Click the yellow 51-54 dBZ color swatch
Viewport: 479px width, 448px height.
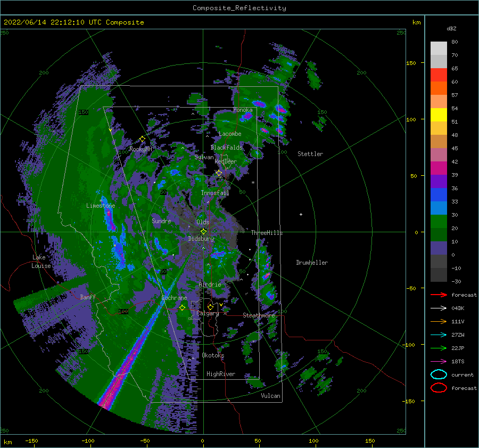pyautogui.click(x=439, y=115)
